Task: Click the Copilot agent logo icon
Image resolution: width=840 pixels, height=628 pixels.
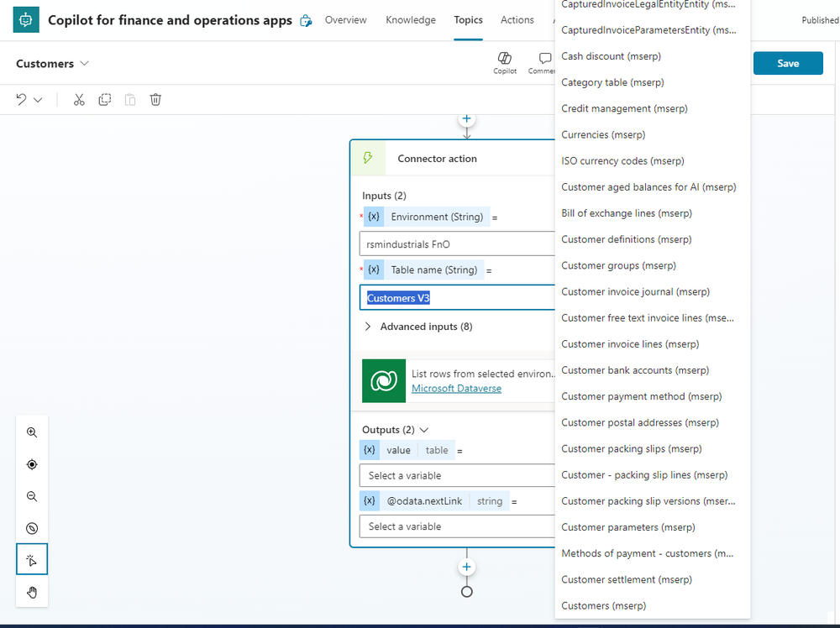Action: 26,20
